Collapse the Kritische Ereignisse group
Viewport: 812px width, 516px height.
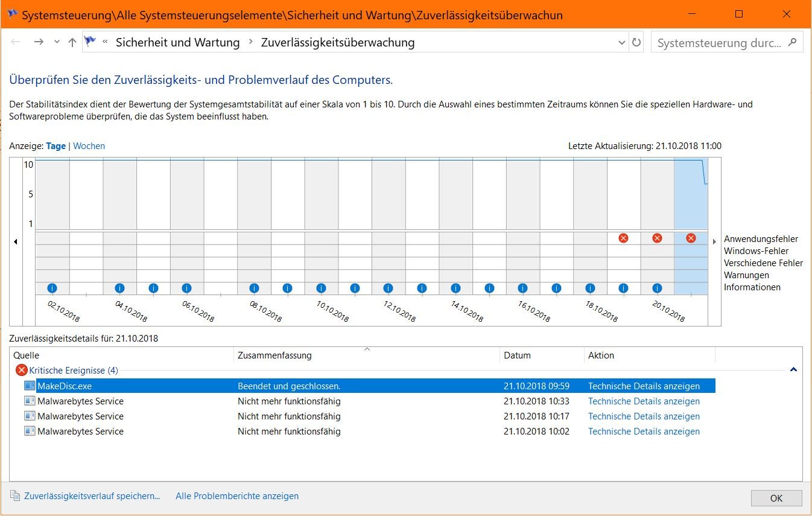tap(793, 369)
